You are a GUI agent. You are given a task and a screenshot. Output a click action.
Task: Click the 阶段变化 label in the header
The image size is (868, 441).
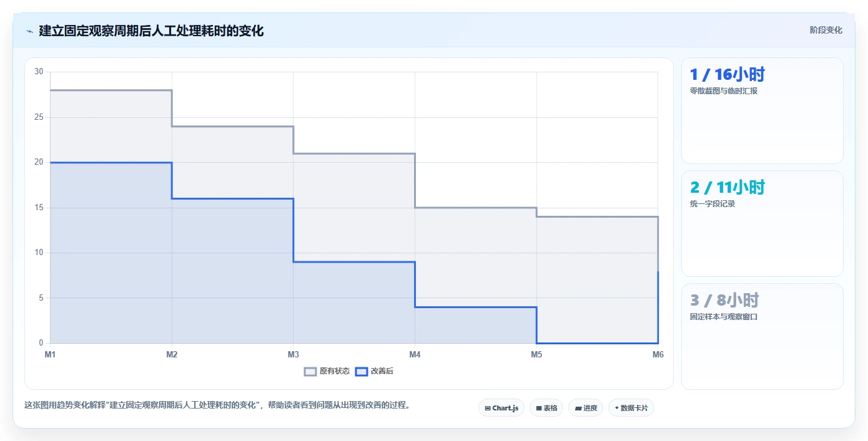[x=826, y=30]
